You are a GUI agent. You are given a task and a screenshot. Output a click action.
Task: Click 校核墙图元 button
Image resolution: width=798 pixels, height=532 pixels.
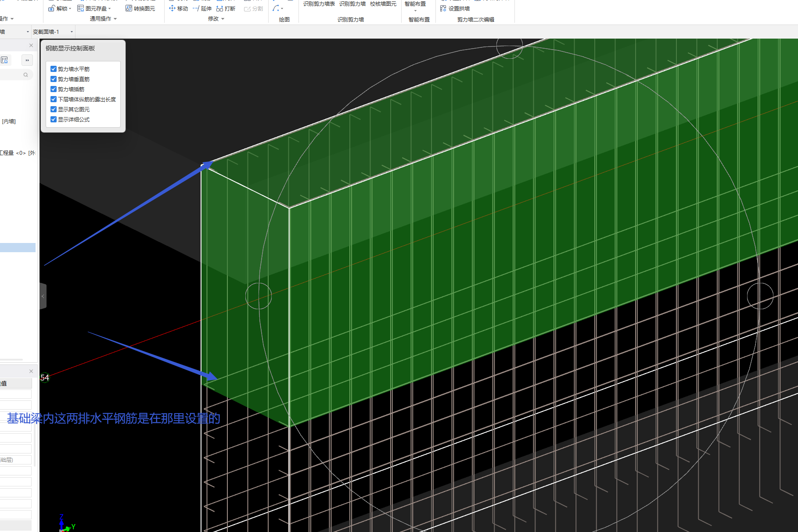(383, 4)
